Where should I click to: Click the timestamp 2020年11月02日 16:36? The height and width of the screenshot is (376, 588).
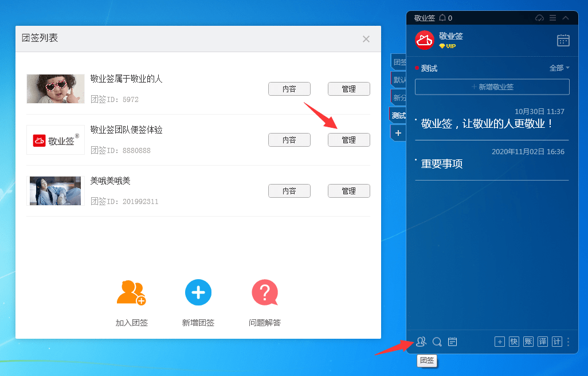pyautogui.click(x=528, y=151)
